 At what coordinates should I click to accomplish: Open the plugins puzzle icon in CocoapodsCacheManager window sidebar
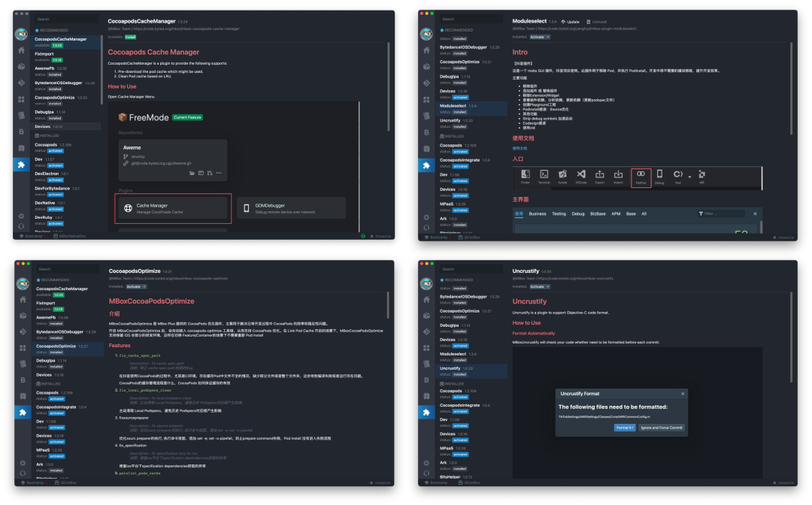point(21,165)
